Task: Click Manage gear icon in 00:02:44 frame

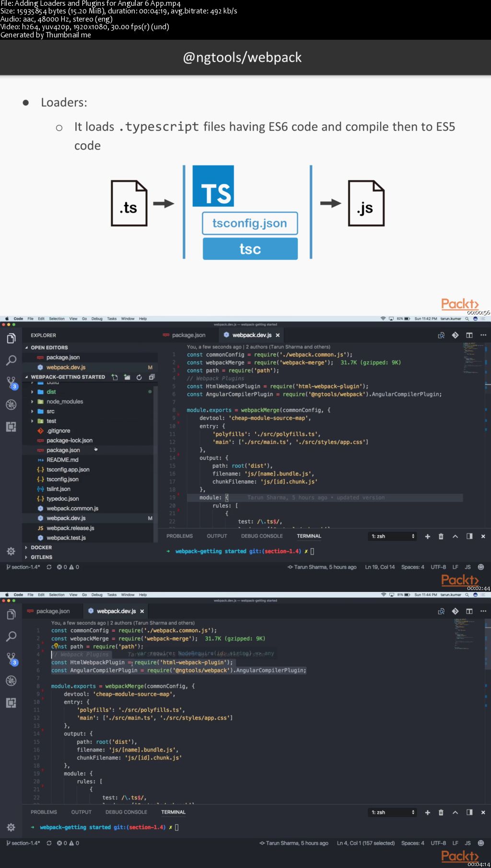Action: [x=11, y=551]
